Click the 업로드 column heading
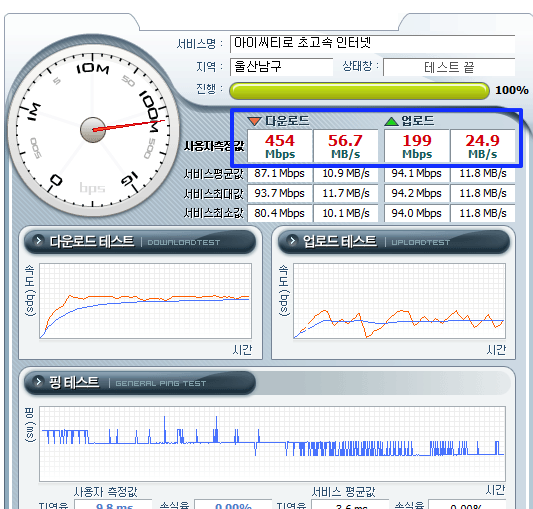Screen dimensions: 533x509 pyautogui.click(x=418, y=121)
